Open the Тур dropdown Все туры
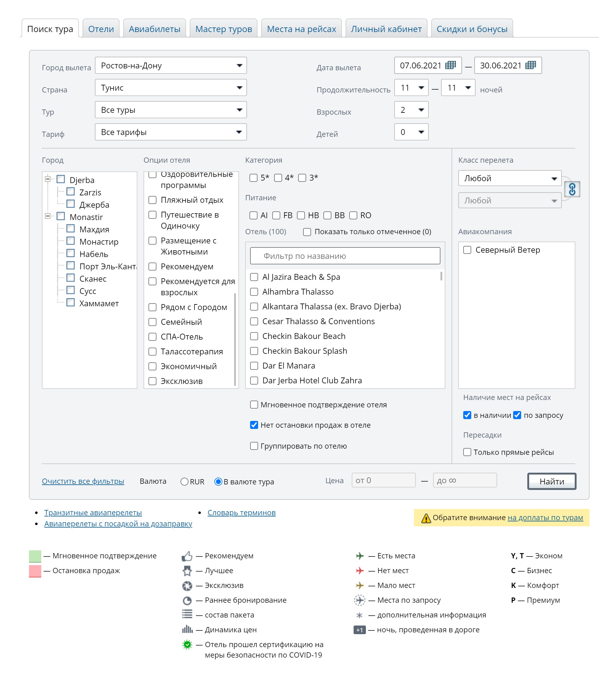The width and height of the screenshot is (616, 689). click(x=171, y=110)
